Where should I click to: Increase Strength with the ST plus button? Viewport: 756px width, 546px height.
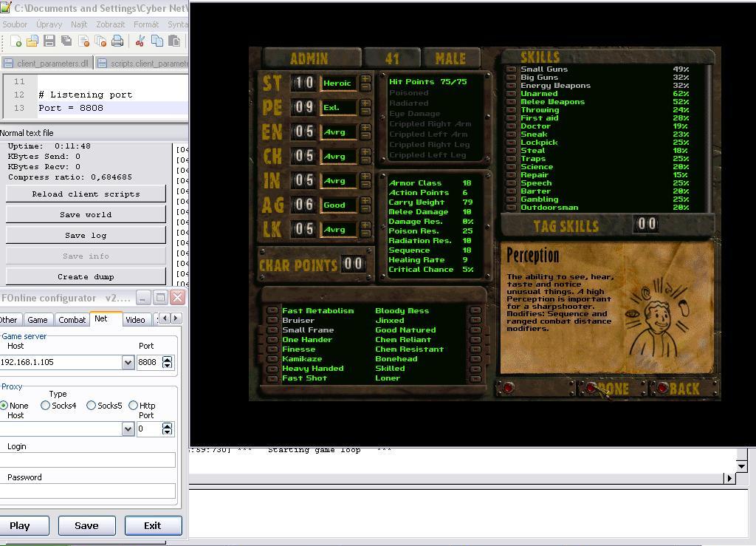pos(365,78)
